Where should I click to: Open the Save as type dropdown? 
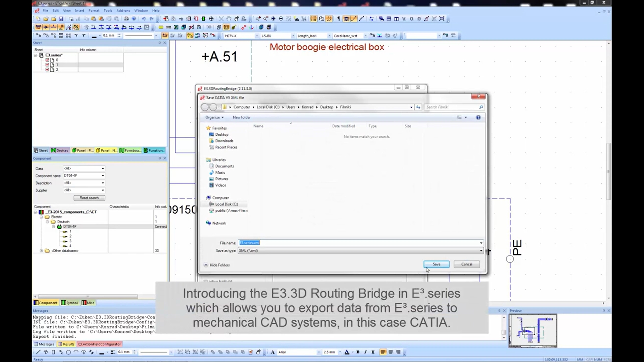481,250
